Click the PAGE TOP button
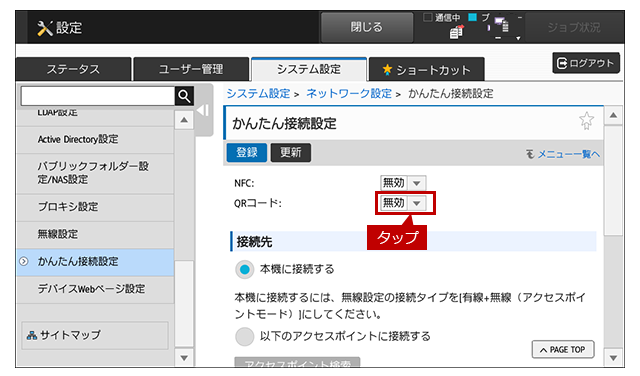This screenshot has height=376, width=640. click(563, 349)
